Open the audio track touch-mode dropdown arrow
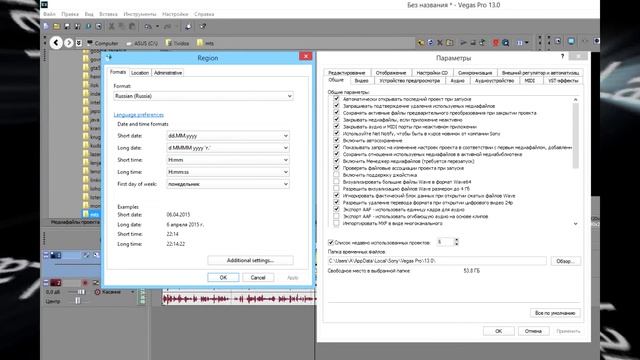 tap(133, 292)
